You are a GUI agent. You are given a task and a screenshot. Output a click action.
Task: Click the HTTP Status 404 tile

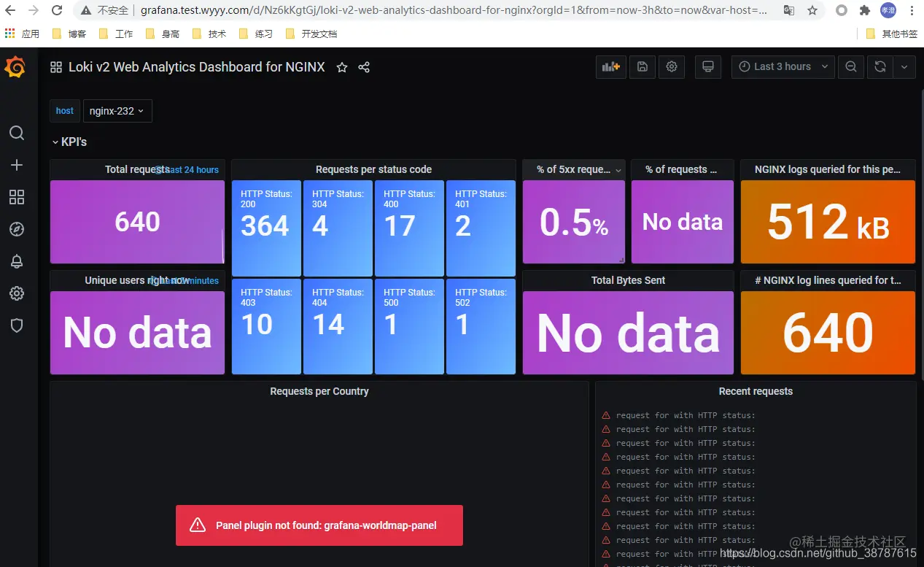click(x=338, y=327)
